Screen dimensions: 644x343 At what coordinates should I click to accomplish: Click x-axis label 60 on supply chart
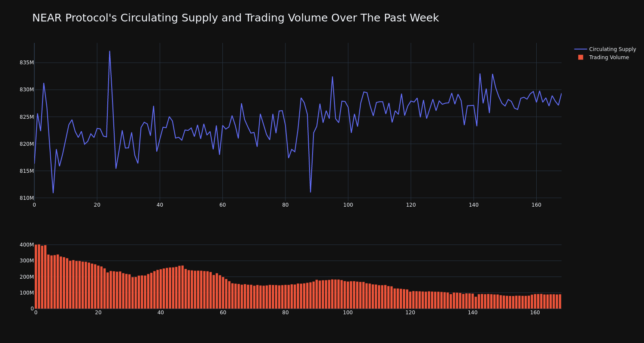(x=222, y=205)
